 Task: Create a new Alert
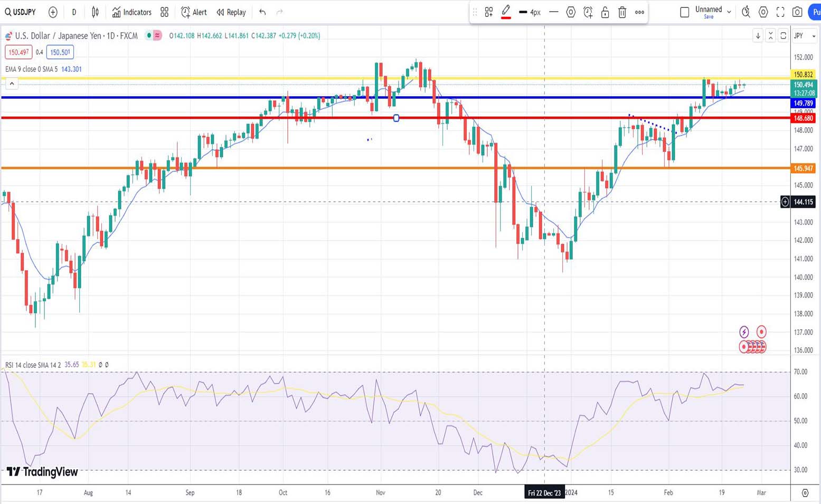click(x=194, y=12)
